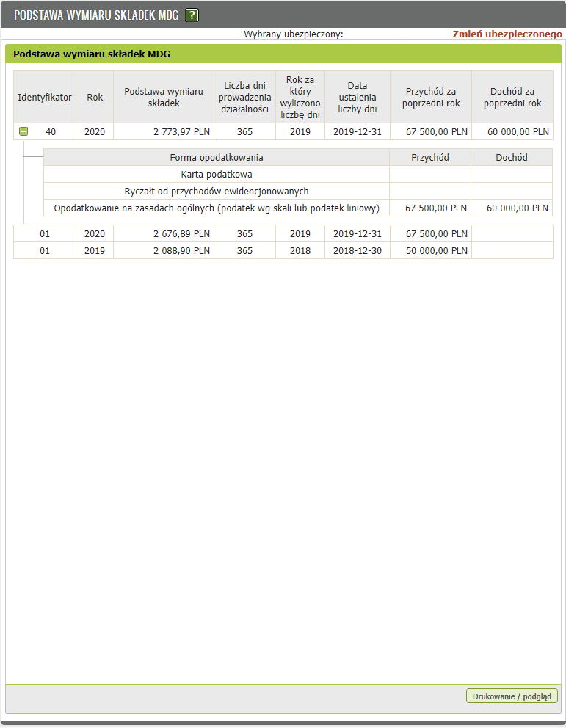Click the Przychód sub-table header
566x728 pixels.
tap(430, 157)
